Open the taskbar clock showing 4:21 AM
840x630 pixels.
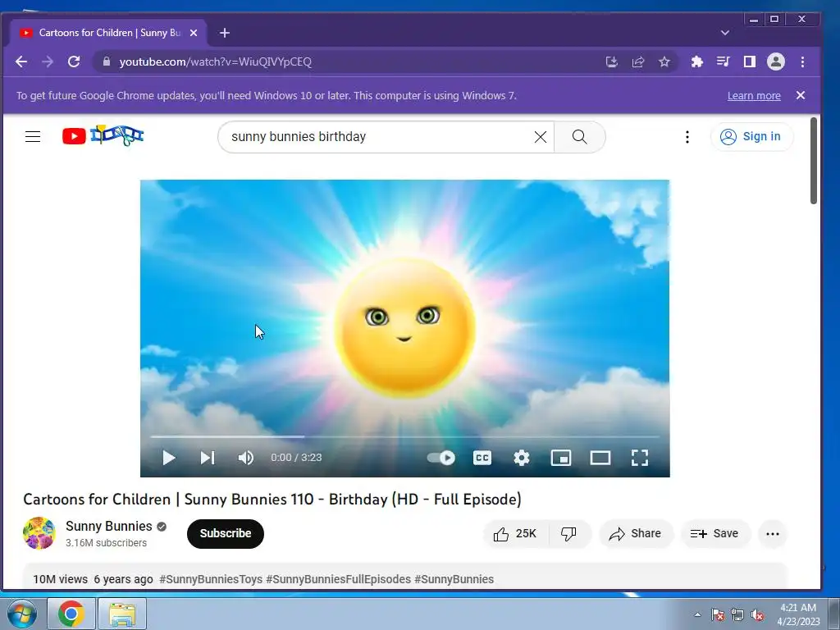point(798,614)
